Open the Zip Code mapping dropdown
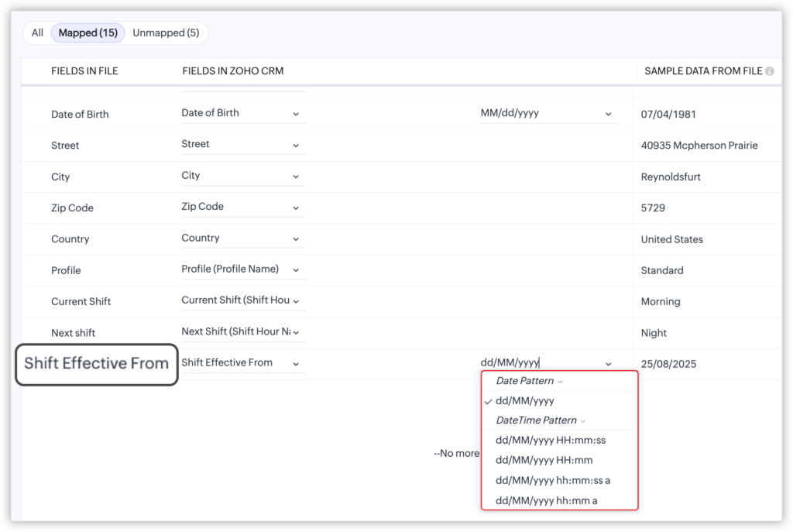Viewport: 793px width, 532px height. click(297, 208)
